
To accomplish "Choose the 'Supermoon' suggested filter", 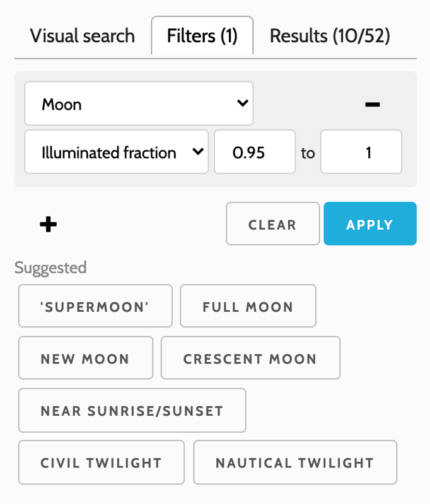I will (95, 307).
